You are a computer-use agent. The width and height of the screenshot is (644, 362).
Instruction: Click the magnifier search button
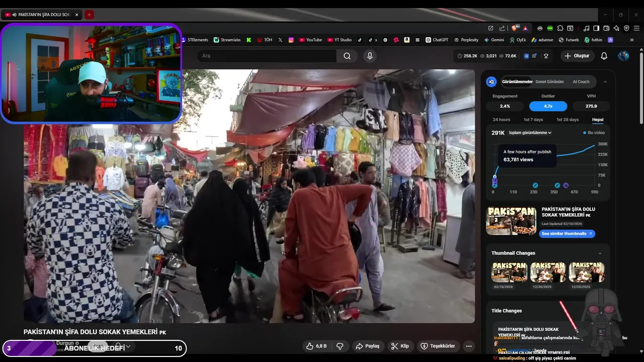click(347, 56)
